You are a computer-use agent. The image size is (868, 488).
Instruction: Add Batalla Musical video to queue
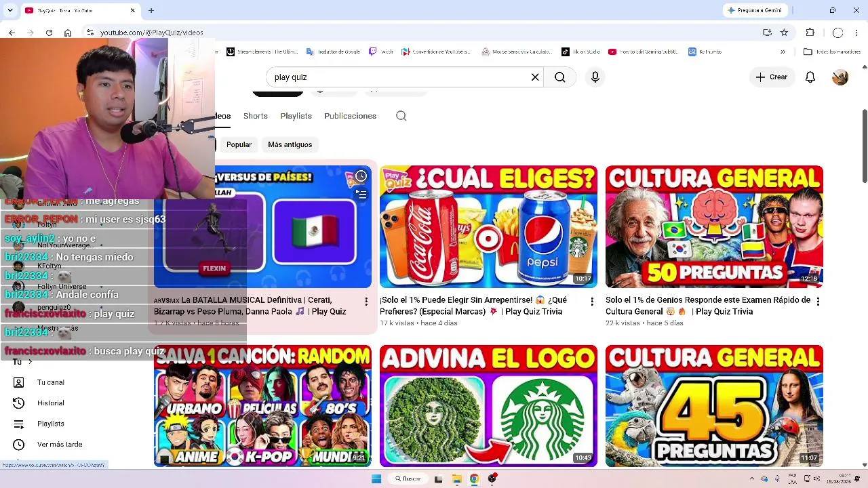click(x=361, y=195)
